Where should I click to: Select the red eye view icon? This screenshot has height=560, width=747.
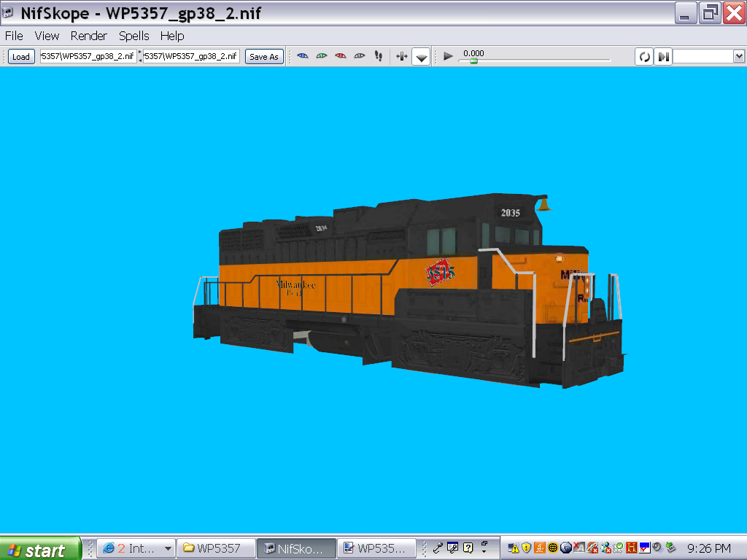coord(340,56)
